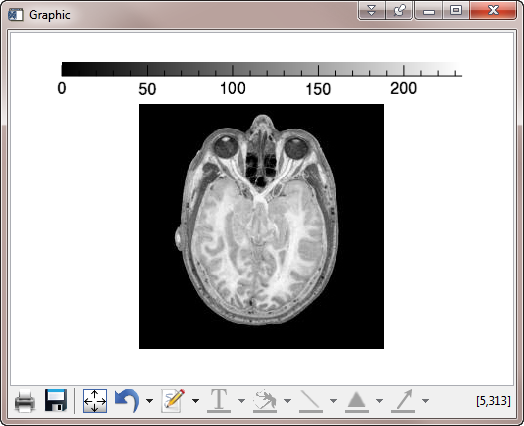Expand the pencil annotation tool dropdown
The image size is (524, 426).
coord(195,401)
